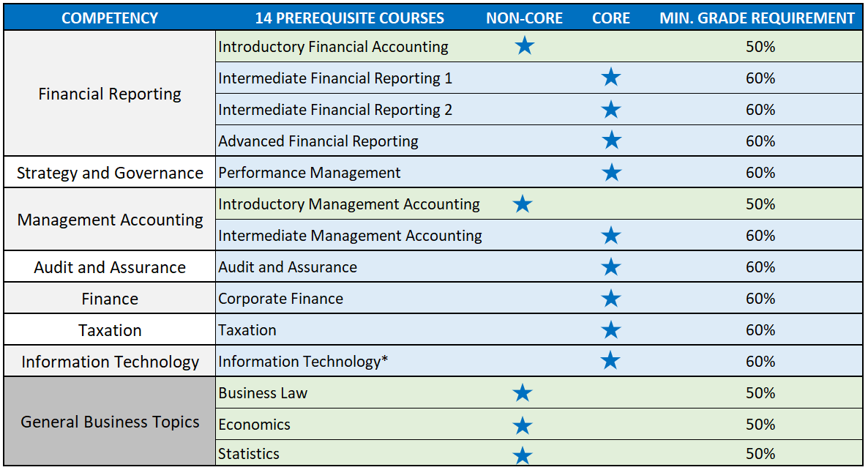This screenshot has width=868, height=470.
Task: Click the core star in Corporate Finance row
Action: pos(610,299)
